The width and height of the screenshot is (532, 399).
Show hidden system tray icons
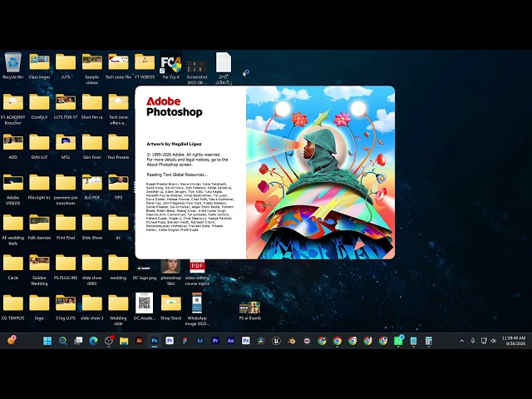[462, 341]
